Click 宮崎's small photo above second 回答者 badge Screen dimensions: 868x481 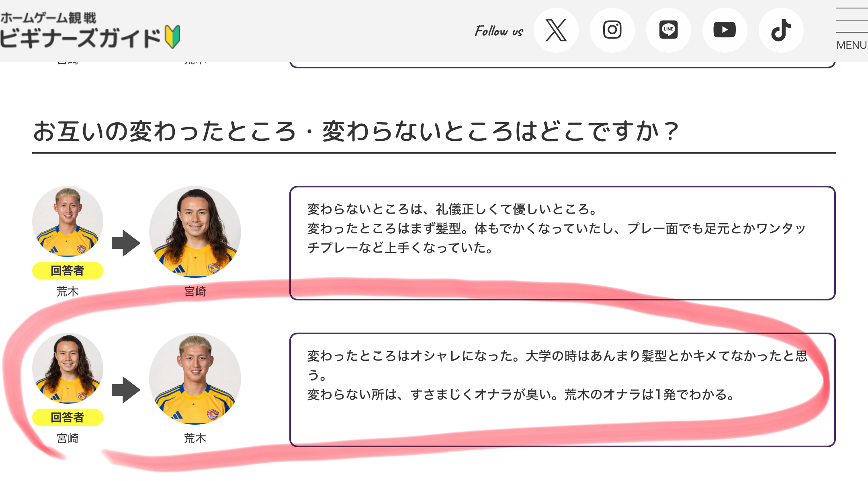pos(68,368)
